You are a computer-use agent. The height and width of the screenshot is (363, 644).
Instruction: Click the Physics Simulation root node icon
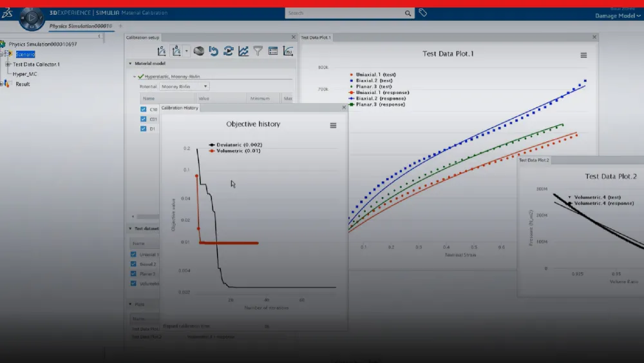[x=3, y=44]
